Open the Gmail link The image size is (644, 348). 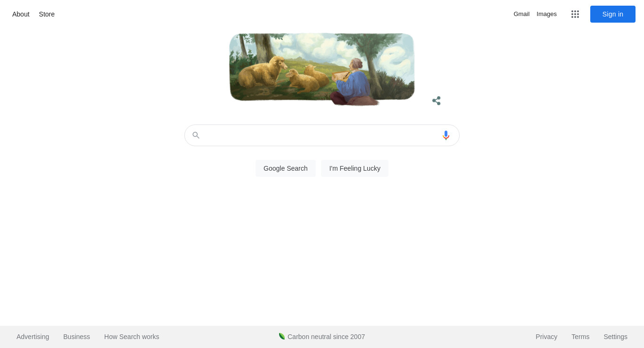pyautogui.click(x=521, y=14)
